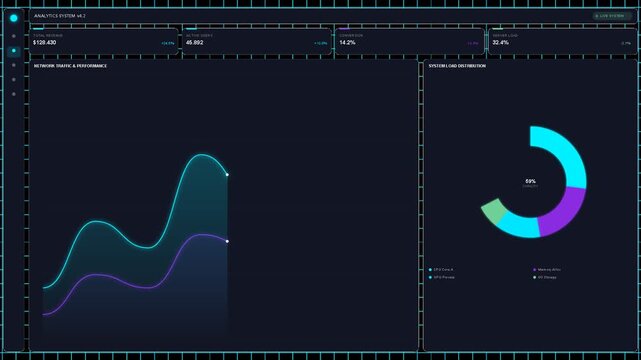Open the Conversion 14.2% card
The height and width of the screenshot is (360, 641).
tap(410, 41)
